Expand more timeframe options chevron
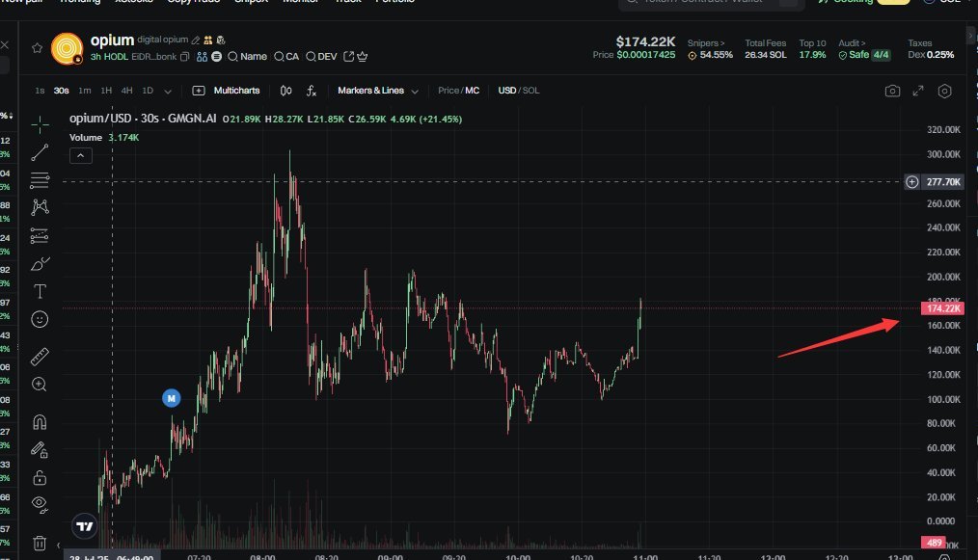This screenshot has width=978, height=560. [x=168, y=91]
